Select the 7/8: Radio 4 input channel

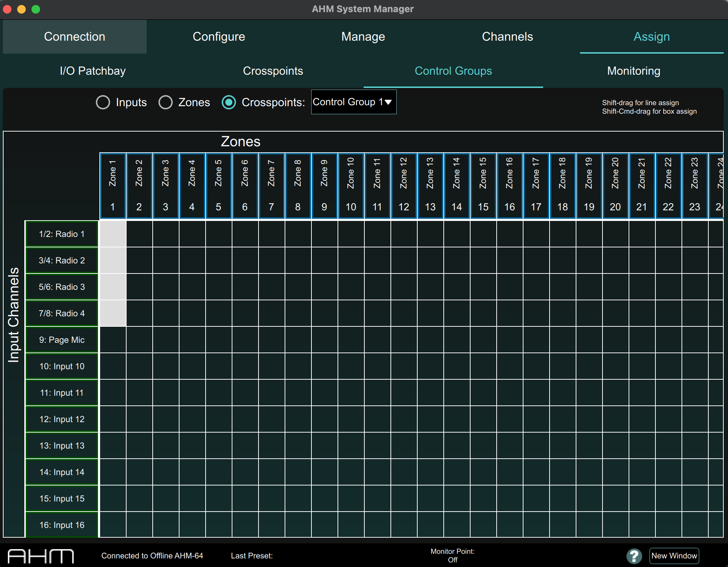(62, 313)
